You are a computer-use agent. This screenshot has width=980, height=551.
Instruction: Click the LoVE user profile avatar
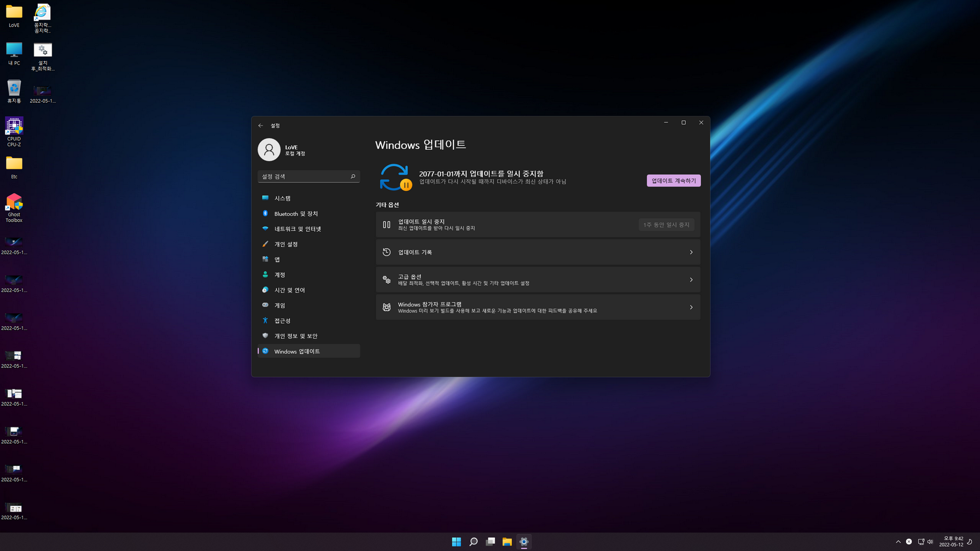pyautogui.click(x=269, y=150)
